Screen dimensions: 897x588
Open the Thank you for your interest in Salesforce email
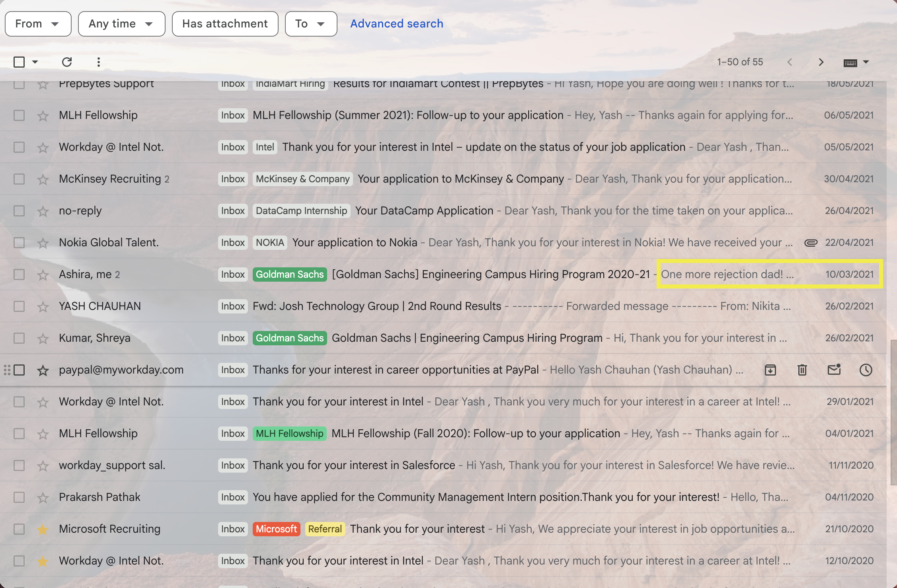[443, 465]
